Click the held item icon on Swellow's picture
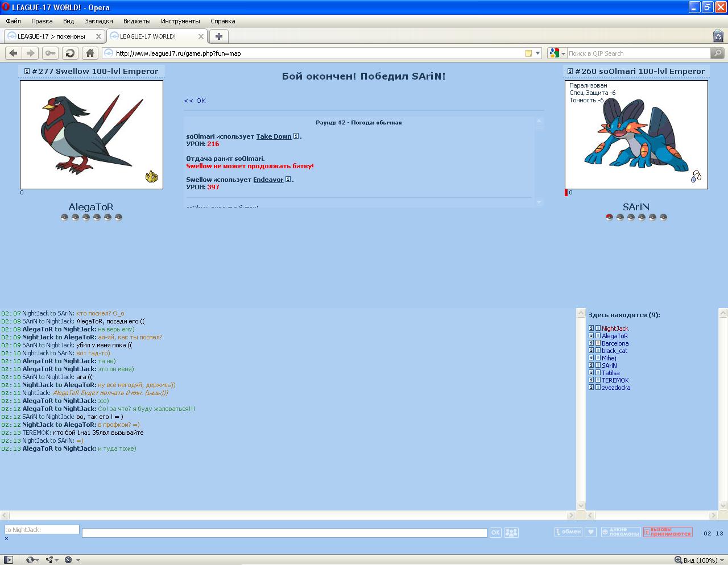728x565 pixels. point(151,177)
